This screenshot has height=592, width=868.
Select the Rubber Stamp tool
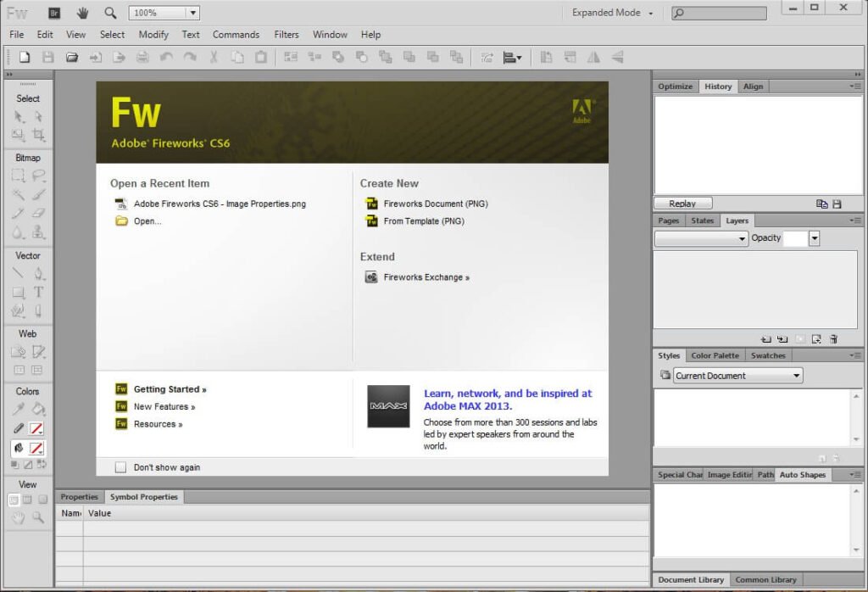tap(37, 232)
